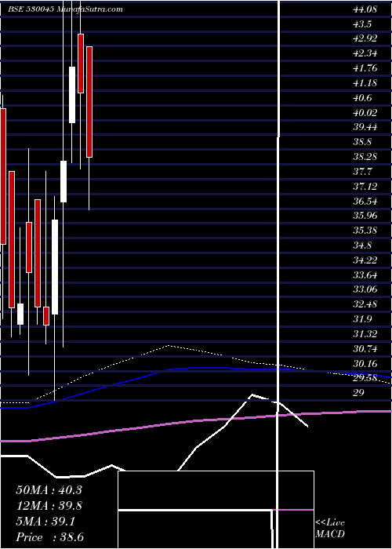Click the 39.44 price axis label
Screen dimensions: 392x549
click(x=365, y=127)
